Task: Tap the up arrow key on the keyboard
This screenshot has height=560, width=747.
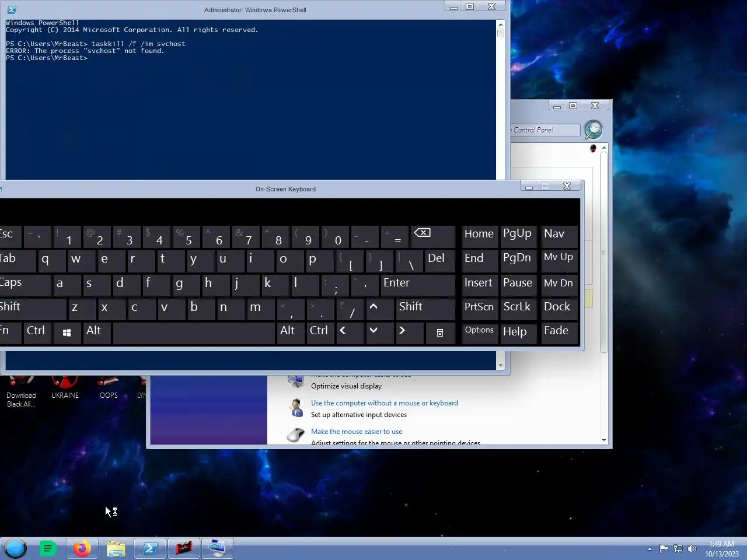Action: pos(380,309)
